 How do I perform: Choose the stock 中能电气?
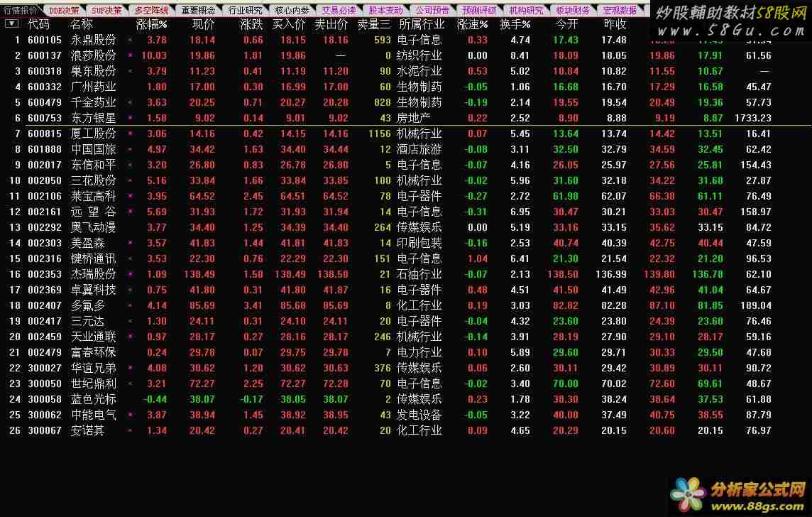click(93, 415)
